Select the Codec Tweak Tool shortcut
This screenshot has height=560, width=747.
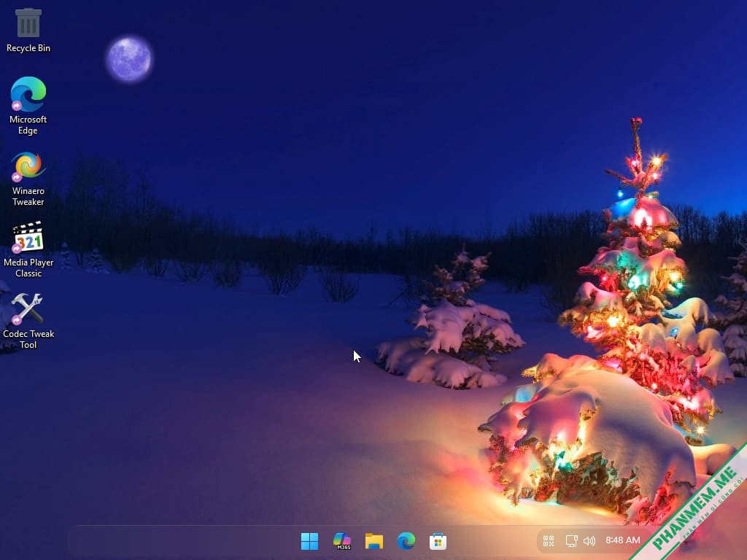[28, 321]
